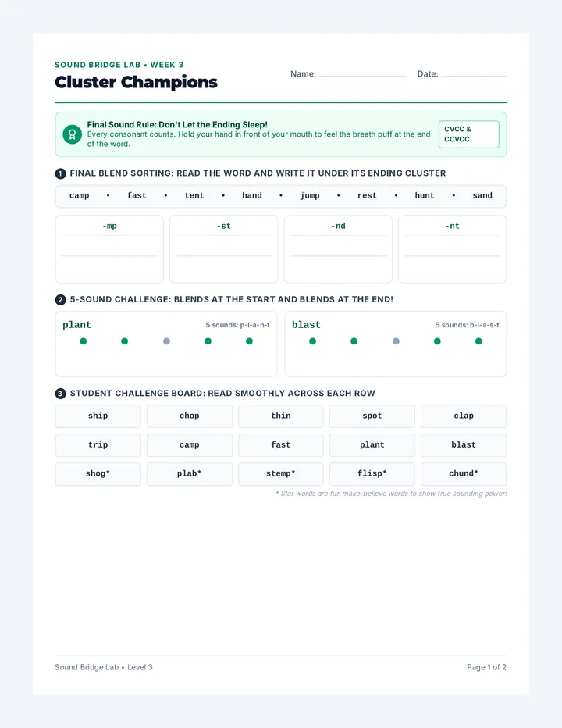This screenshot has width=562, height=728.
Task: Click the last green dot under blast
Action: click(x=478, y=341)
